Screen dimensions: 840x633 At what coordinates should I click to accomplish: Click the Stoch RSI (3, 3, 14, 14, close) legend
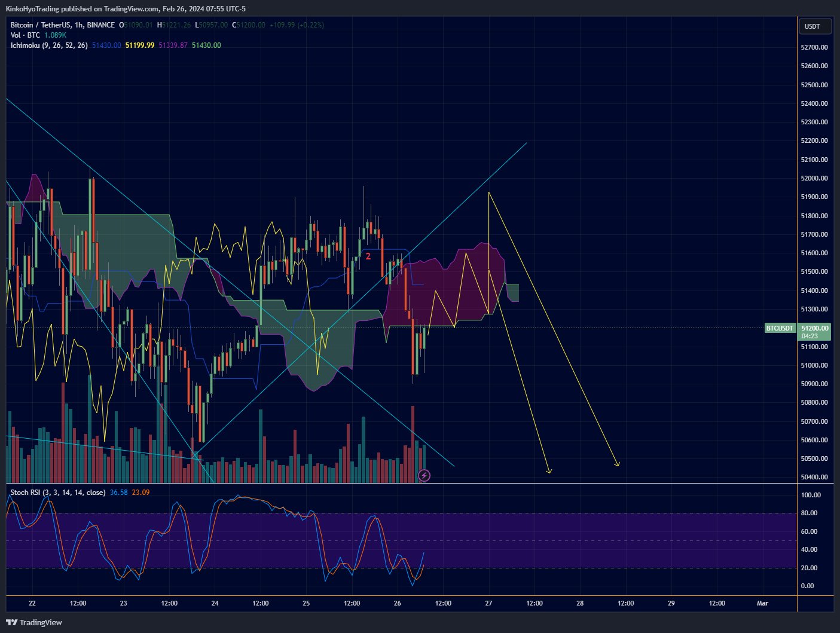[58, 493]
